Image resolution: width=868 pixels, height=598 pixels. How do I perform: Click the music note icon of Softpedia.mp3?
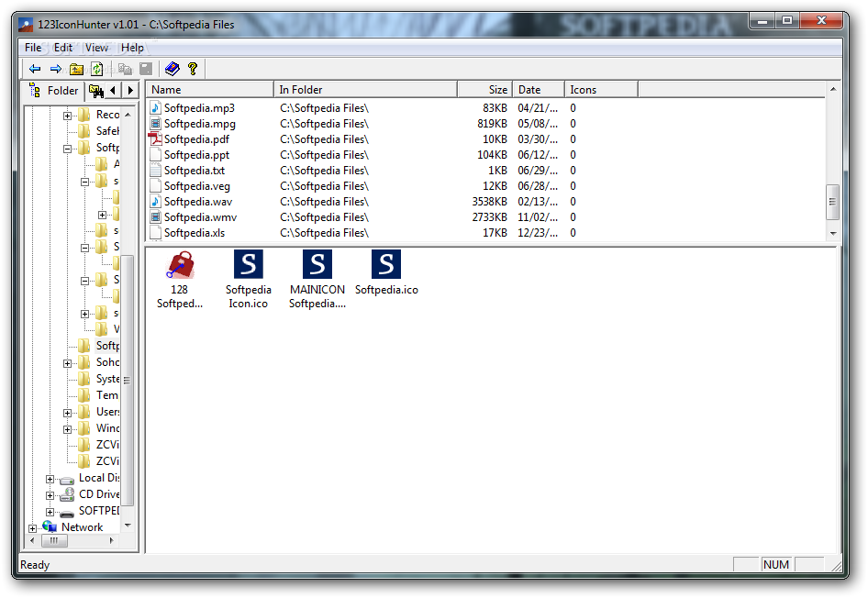[x=156, y=108]
